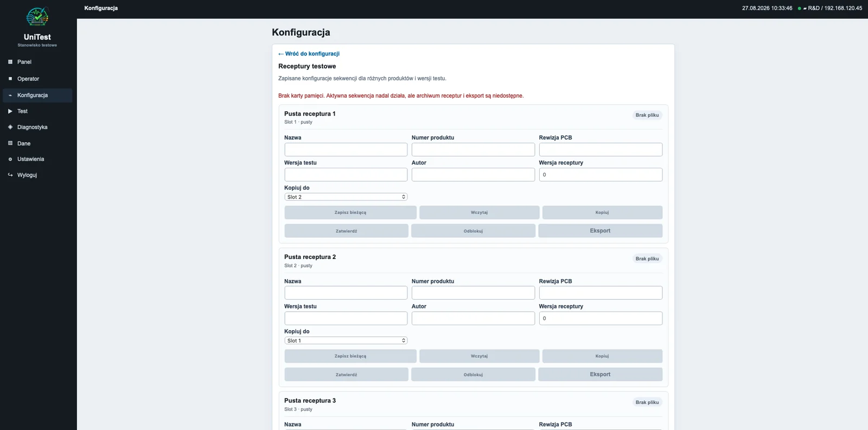The height and width of the screenshot is (430, 868).
Task: Click the Operator sidebar icon
Action: point(10,79)
